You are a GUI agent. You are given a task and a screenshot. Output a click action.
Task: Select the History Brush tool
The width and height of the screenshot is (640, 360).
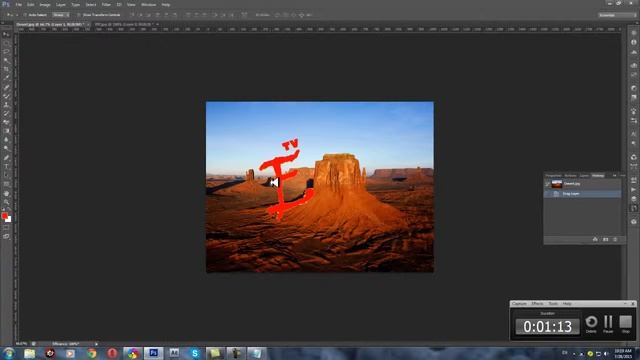click(6, 113)
